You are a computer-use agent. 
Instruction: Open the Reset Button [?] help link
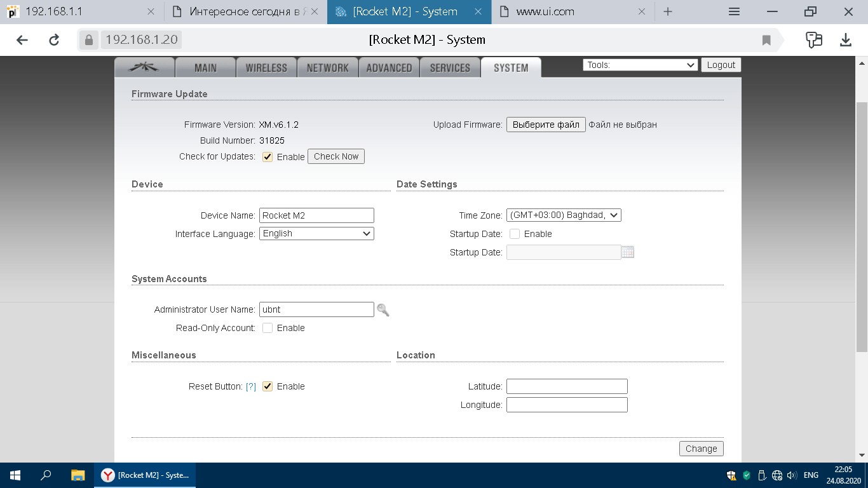[251, 386]
